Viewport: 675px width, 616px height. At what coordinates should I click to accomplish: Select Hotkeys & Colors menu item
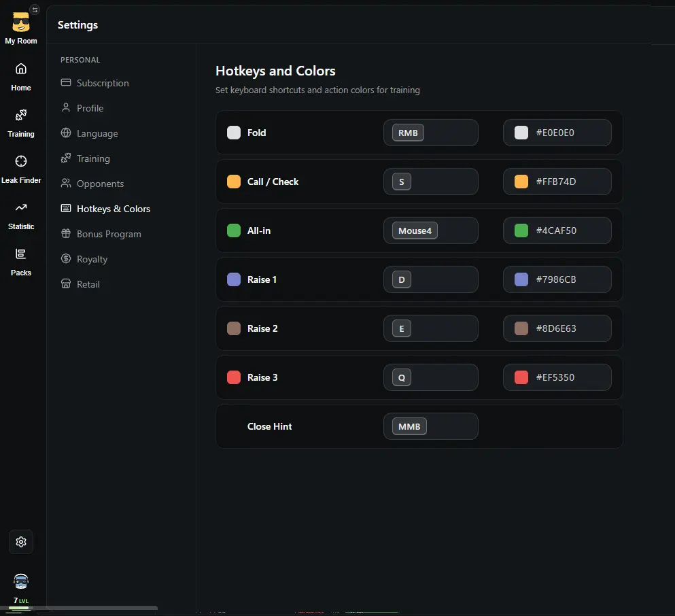(x=105, y=209)
